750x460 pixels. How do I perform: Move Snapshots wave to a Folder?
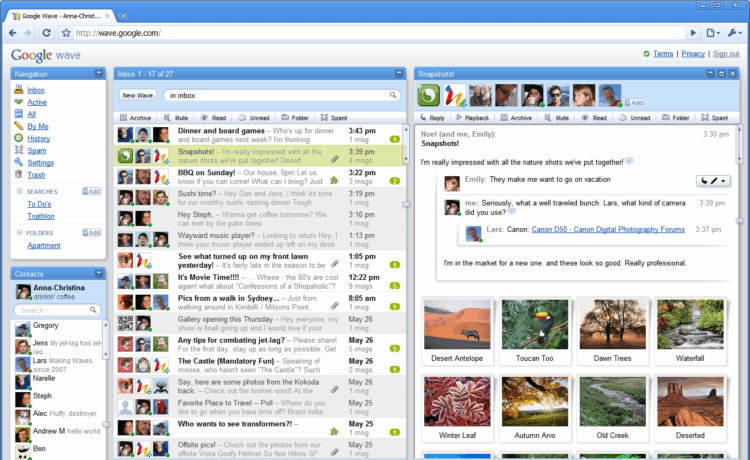click(675, 118)
